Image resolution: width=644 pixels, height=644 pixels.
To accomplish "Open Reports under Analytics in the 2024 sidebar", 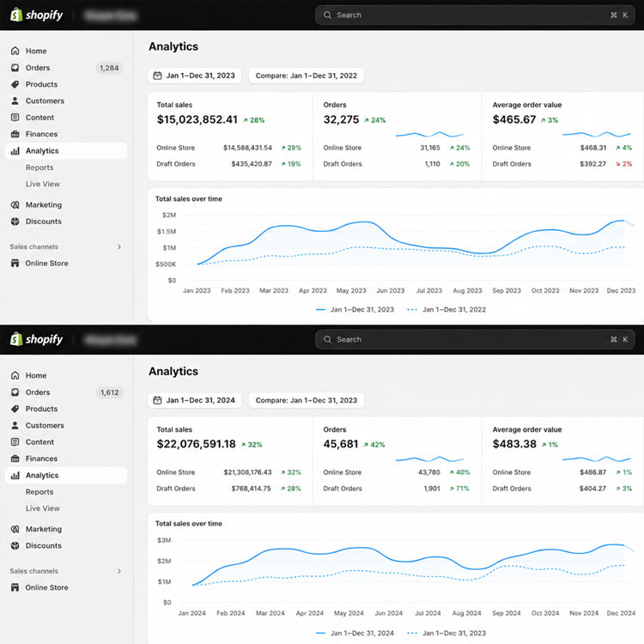I will pos(39,492).
